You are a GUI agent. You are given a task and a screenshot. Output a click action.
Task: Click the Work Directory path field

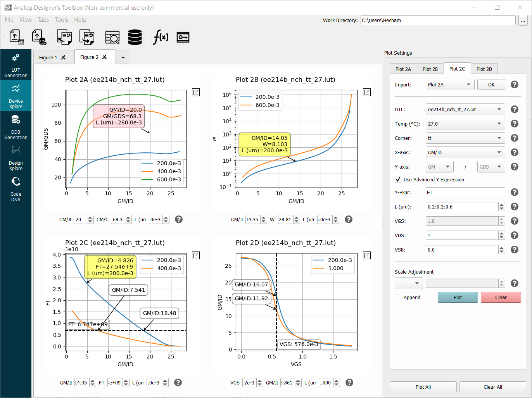tap(438, 20)
